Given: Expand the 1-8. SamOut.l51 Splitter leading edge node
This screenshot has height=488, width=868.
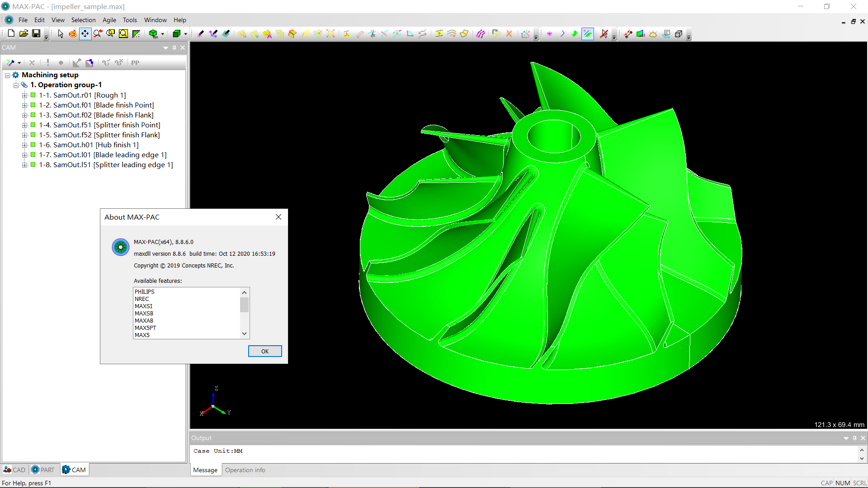Looking at the screenshot, I should tap(25, 165).
